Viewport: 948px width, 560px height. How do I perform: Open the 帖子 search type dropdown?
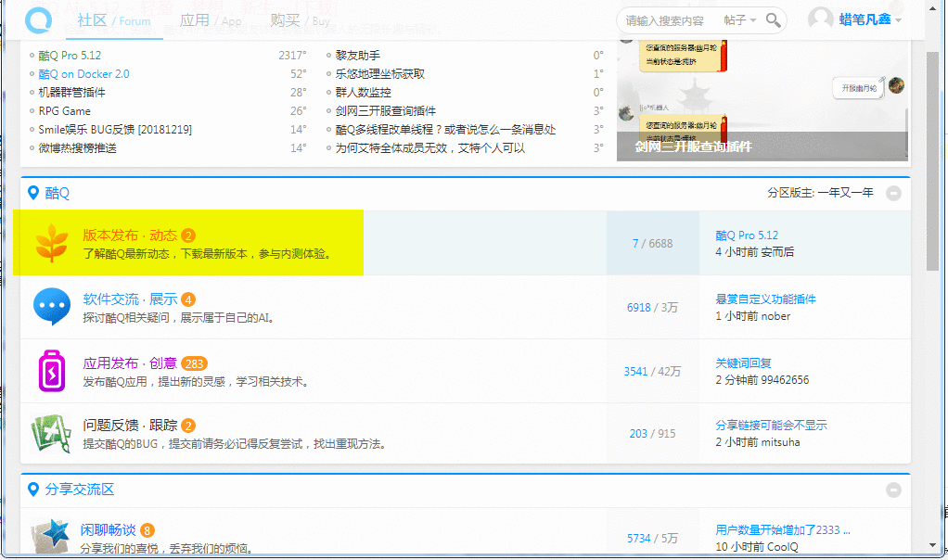740,20
